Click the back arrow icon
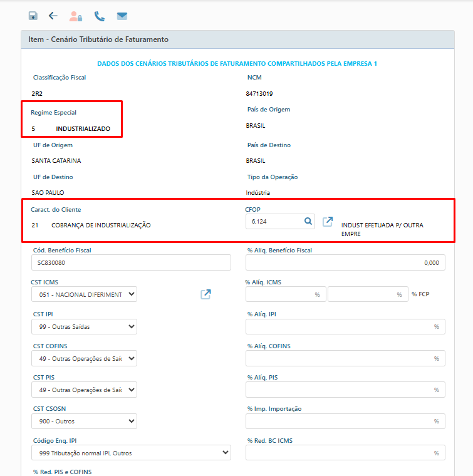This screenshot has width=473, height=476. (53, 16)
